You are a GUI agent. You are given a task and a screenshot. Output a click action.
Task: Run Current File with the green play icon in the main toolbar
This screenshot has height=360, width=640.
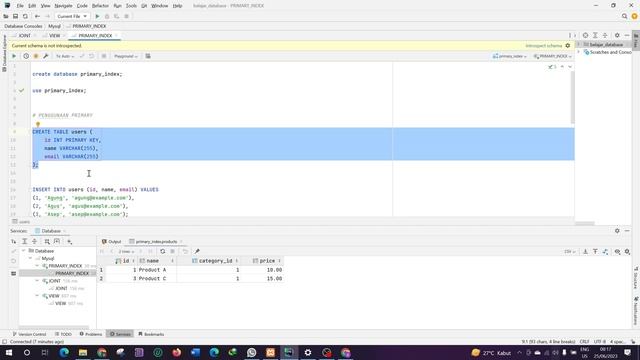97,16
